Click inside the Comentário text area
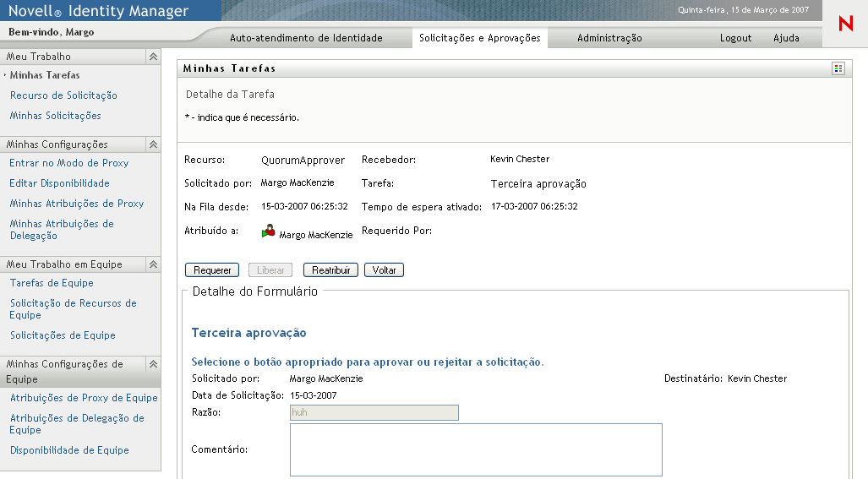The width and height of the screenshot is (868, 479). pos(476,450)
